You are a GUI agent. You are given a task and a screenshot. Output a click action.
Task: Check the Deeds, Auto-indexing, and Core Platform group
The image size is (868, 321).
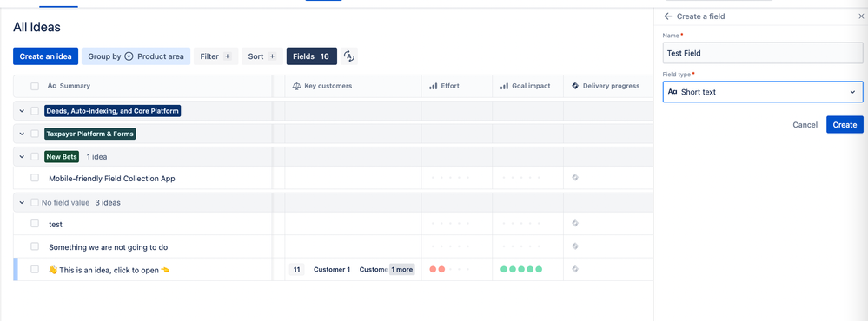pyautogui.click(x=35, y=110)
